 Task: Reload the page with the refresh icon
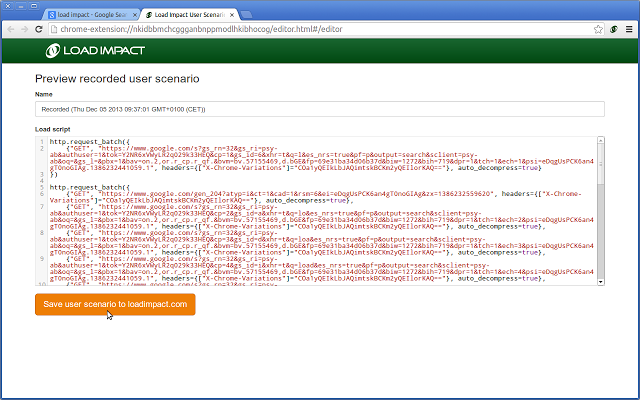[x=39, y=29]
